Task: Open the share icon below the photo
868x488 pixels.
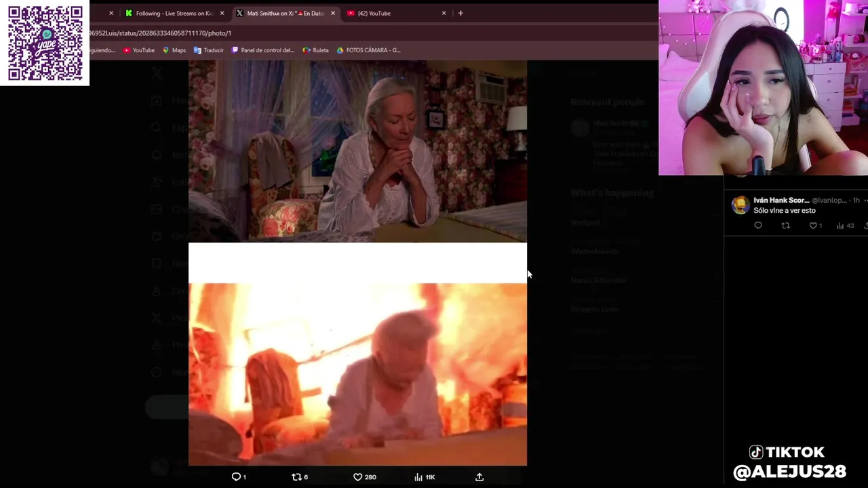Action: [x=479, y=477]
